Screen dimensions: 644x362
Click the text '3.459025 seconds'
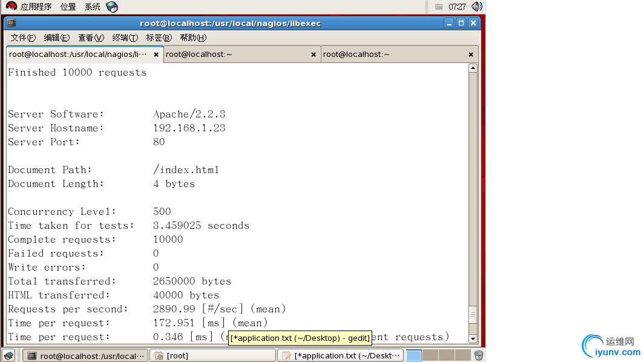pos(201,226)
